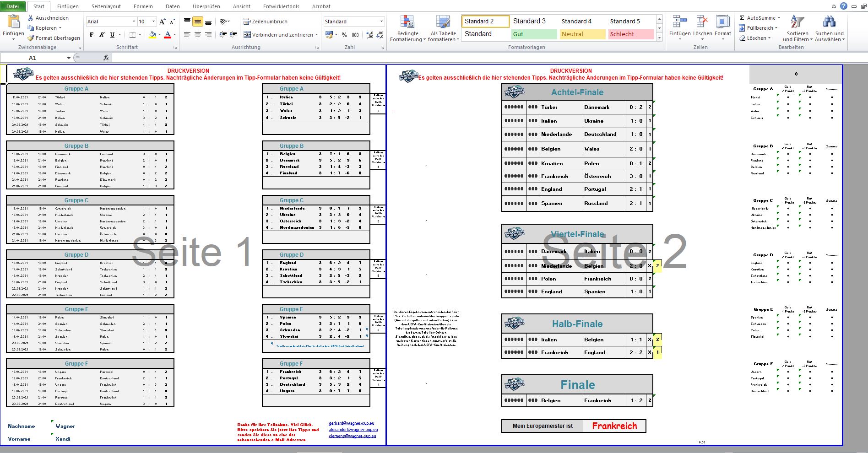Apply the Gut cell style
Screen dimensions: 868x453
(x=534, y=34)
